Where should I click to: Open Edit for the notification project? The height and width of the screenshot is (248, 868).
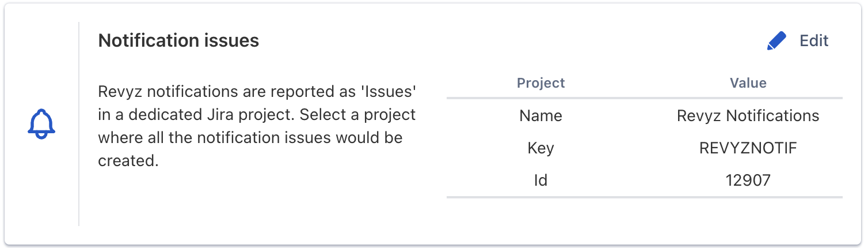(x=814, y=41)
